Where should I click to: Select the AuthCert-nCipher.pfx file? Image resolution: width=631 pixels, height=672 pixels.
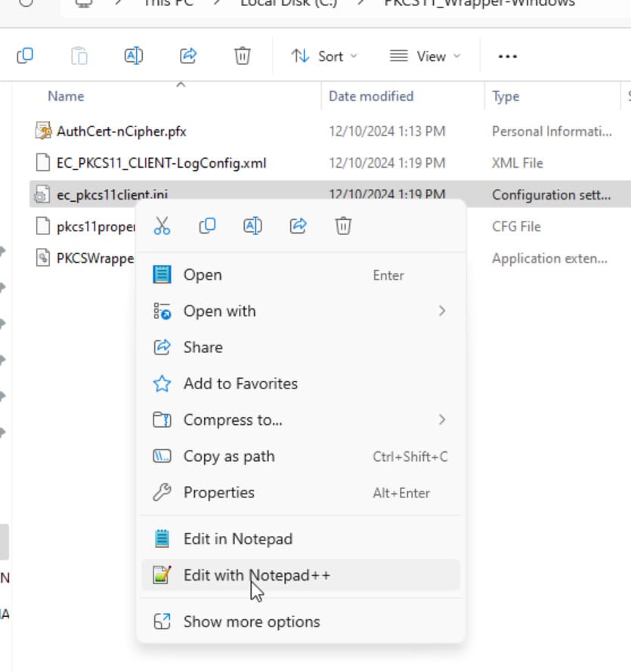121,131
